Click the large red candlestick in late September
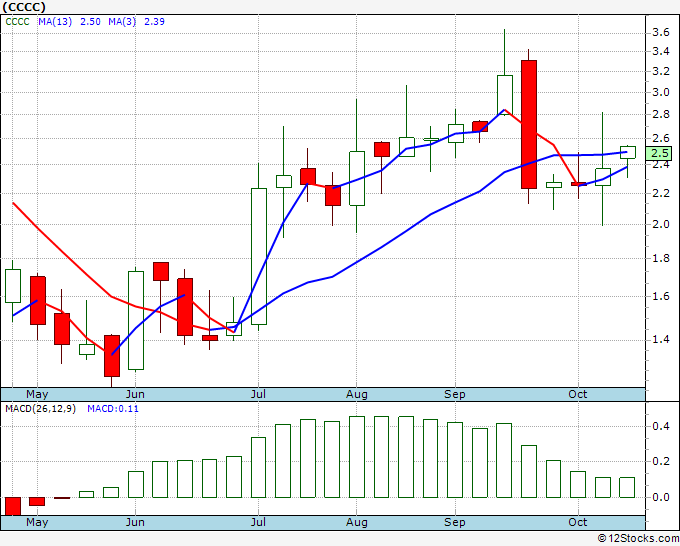 pyautogui.click(x=529, y=124)
